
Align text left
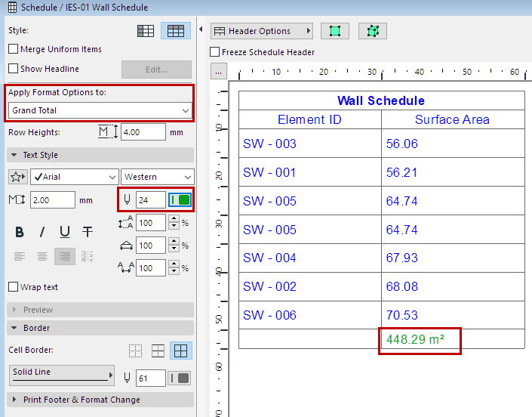(x=20, y=256)
